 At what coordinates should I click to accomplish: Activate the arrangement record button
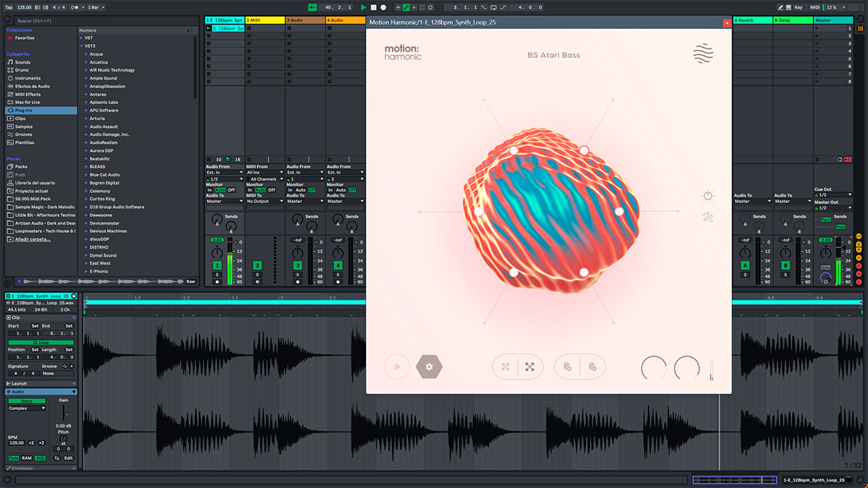click(384, 7)
